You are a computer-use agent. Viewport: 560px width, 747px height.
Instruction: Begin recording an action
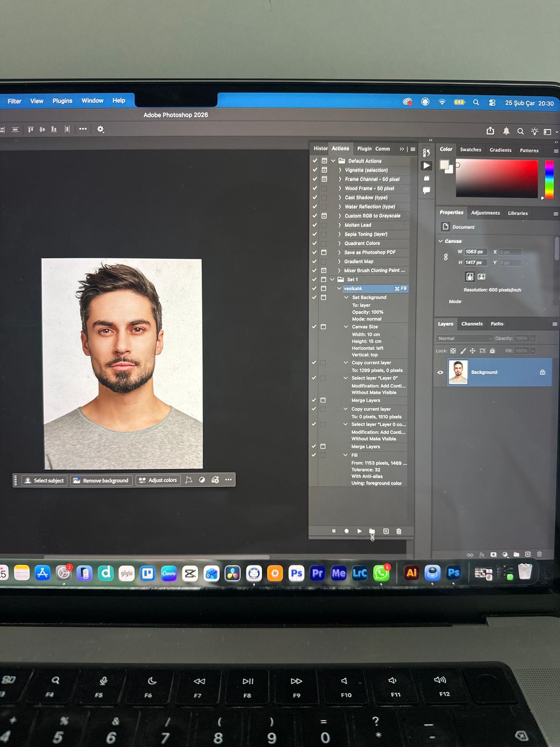pyautogui.click(x=346, y=531)
